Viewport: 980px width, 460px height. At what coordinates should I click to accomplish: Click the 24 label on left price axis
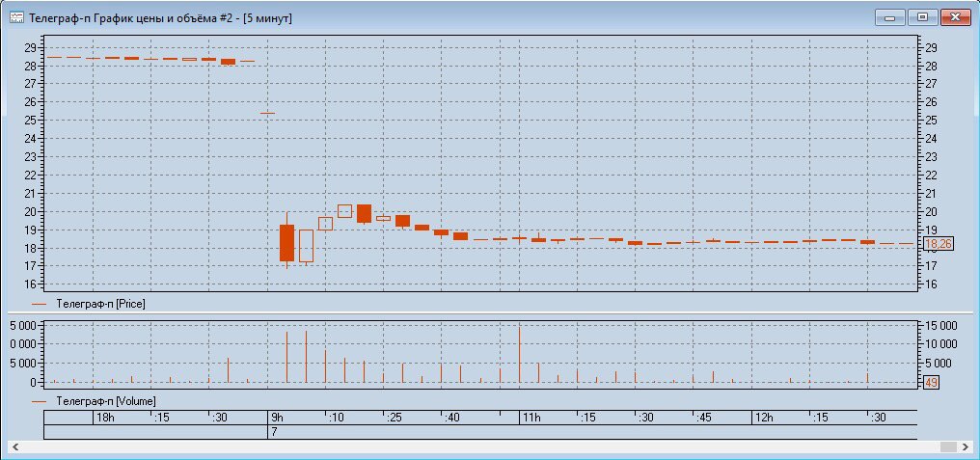32,139
